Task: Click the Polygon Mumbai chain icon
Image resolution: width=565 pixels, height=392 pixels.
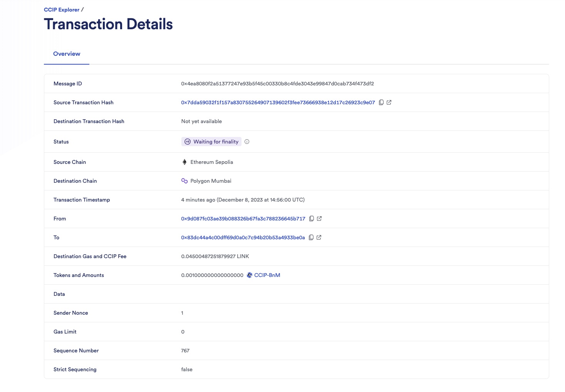Action: 184,181
